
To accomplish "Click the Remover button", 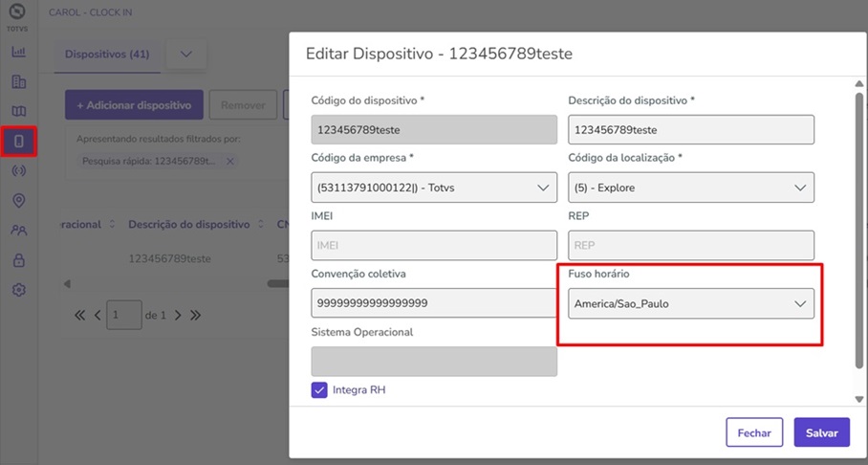I will coord(243,104).
